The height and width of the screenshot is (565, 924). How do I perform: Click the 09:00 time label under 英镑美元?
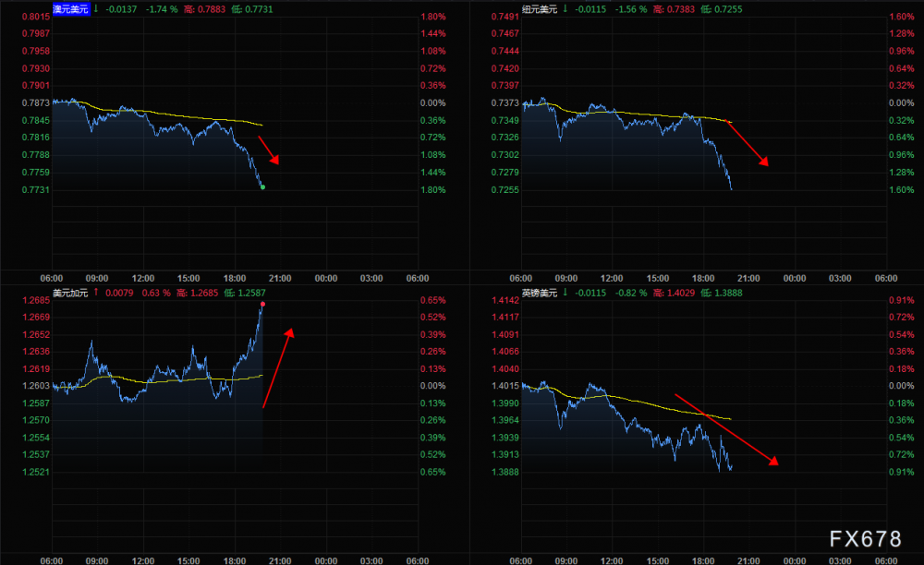click(x=565, y=560)
